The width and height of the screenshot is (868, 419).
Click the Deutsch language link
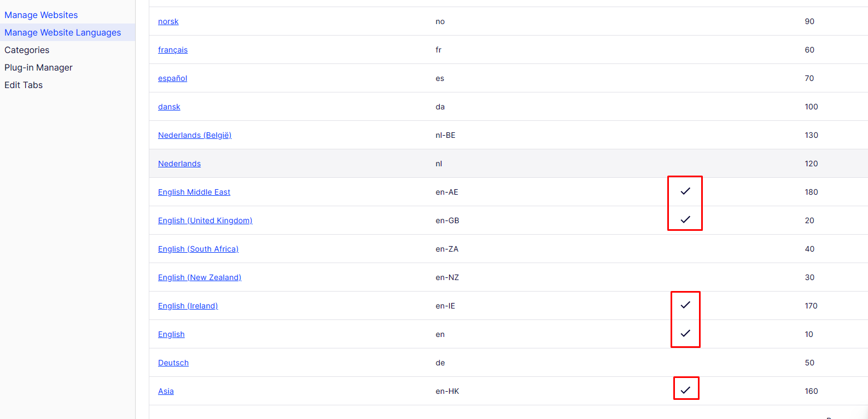[x=173, y=363]
